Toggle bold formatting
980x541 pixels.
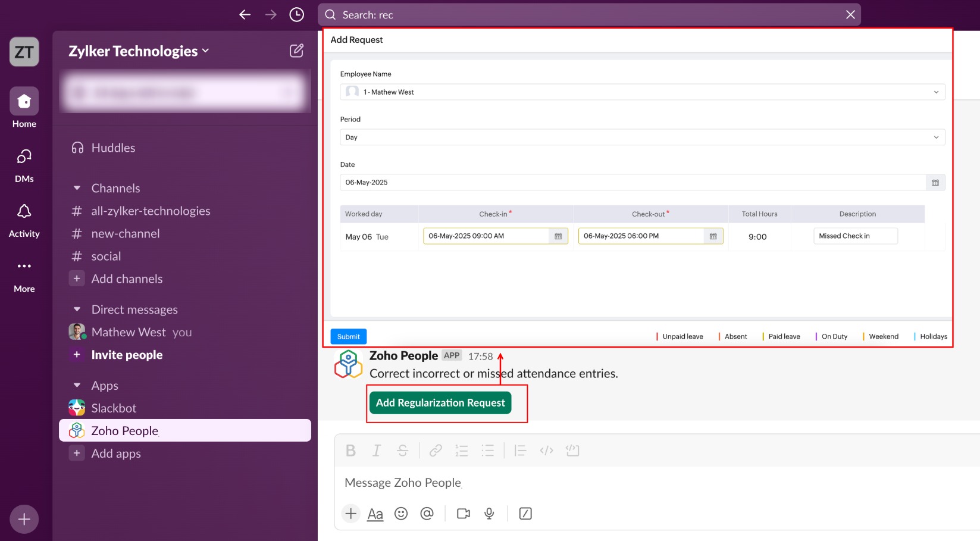coord(351,451)
